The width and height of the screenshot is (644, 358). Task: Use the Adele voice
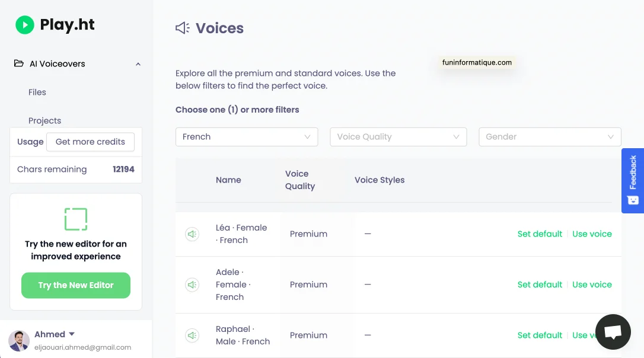[x=592, y=285]
